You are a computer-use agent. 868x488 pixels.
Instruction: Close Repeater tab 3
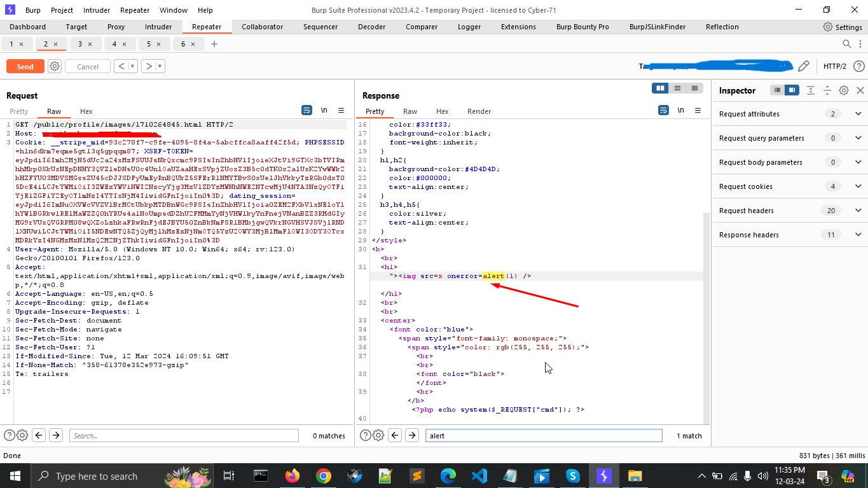[x=90, y=44]
